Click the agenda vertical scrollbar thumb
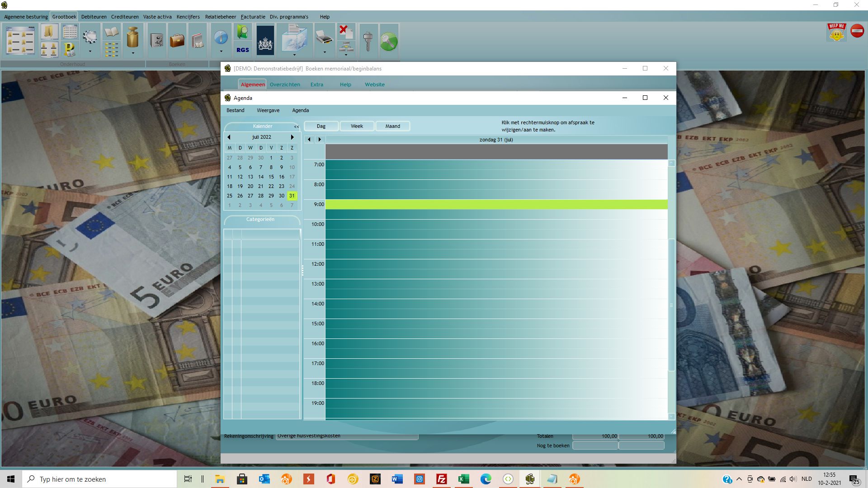Image resolution: width=868 pixels, height=488 pixels. [671, 305]
